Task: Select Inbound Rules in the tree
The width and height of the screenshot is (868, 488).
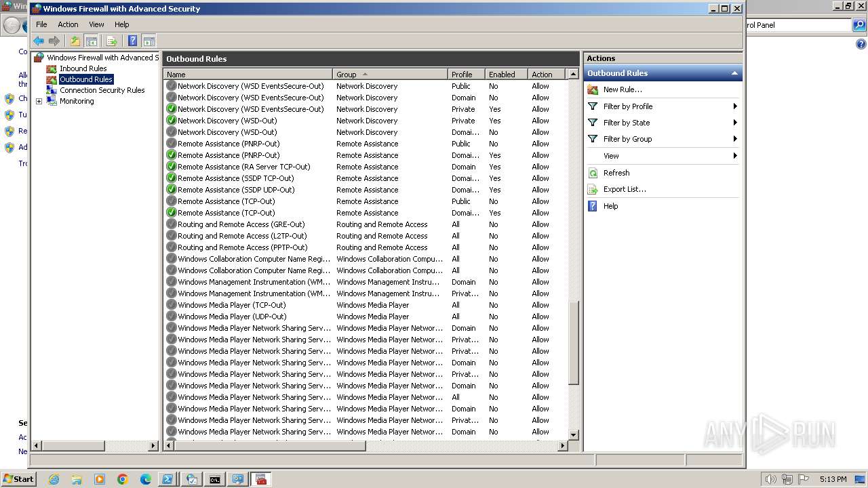Action: click(83, 68)
